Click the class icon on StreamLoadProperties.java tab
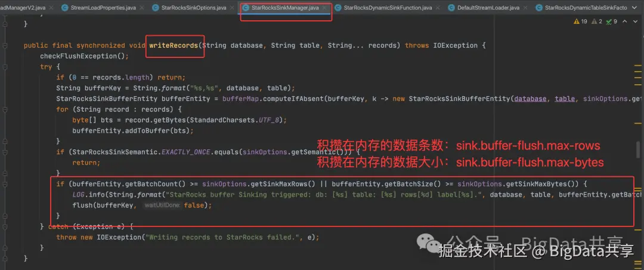 (x=64, y=7)
